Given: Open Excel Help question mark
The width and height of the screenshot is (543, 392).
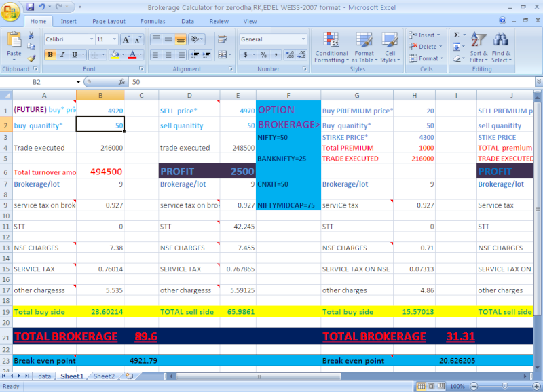Looking at the screenshot, I should coord(503,20).
